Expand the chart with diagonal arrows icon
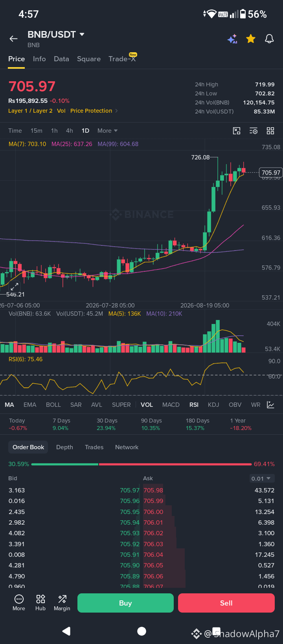The width and height of the screenshot is (283, 644). pos(15,286)
